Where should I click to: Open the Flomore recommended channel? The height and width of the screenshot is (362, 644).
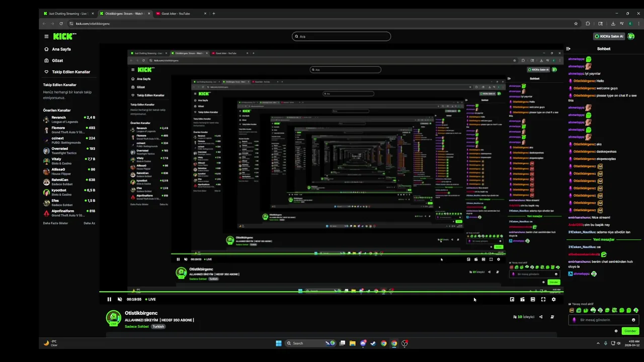pyautogui.click(x=69, y=130)
